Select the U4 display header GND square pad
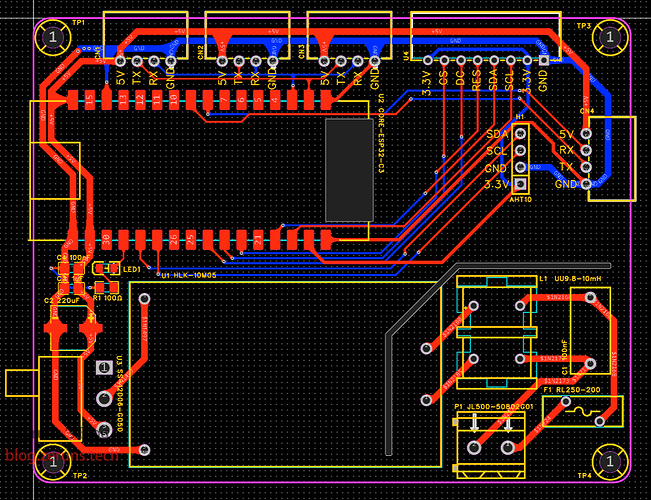This screenshot has width=651, height=500. click(x=543, y=61)
